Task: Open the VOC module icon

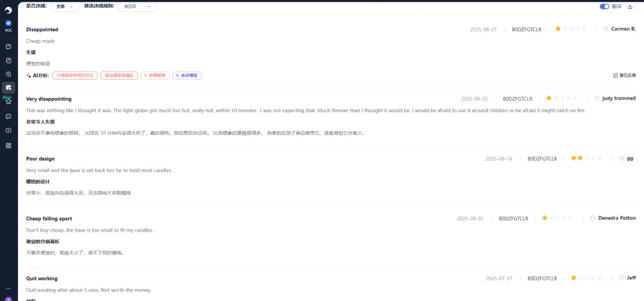Action: click(8, 23)
